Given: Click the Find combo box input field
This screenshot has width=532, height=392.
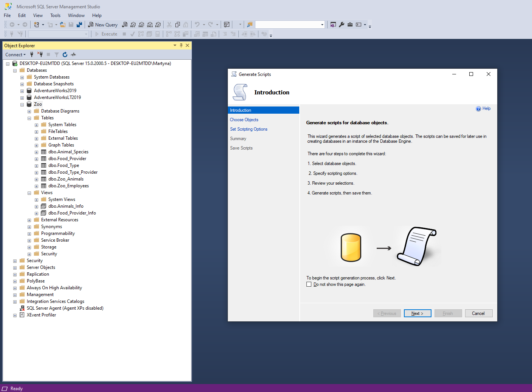Looking at the screenshot, I should (x=288, y=25).
